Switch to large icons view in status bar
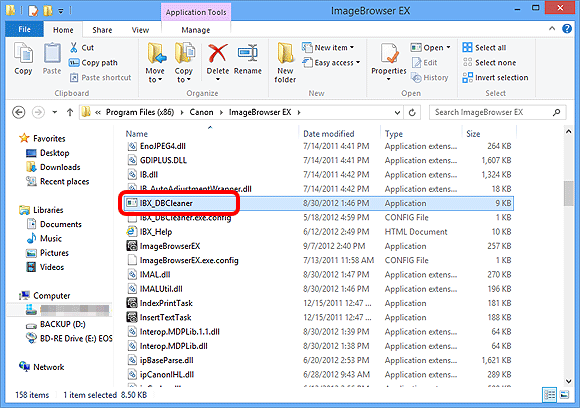580x408 pixels. tap(564, 395)
